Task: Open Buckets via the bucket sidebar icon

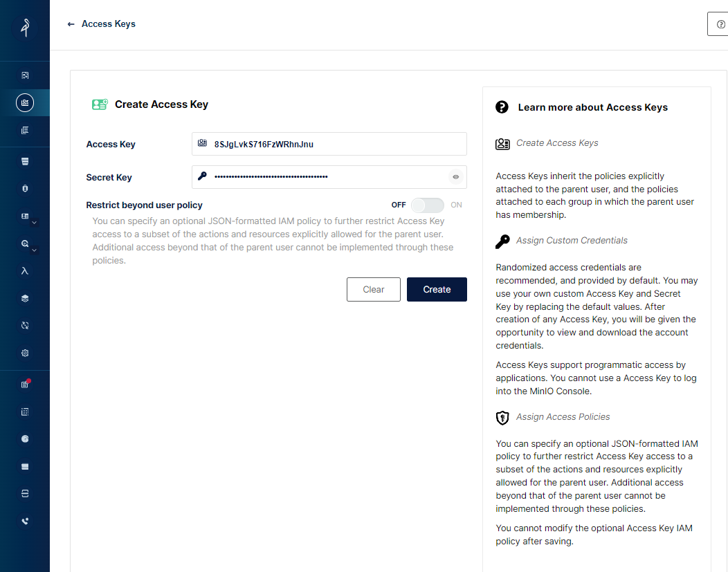Action: [25, 161]
